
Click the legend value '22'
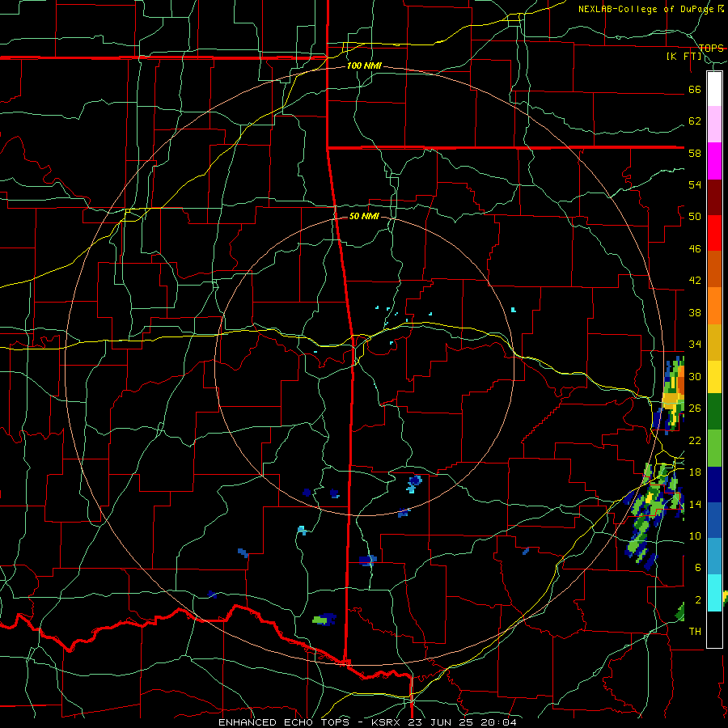(695, 440)
